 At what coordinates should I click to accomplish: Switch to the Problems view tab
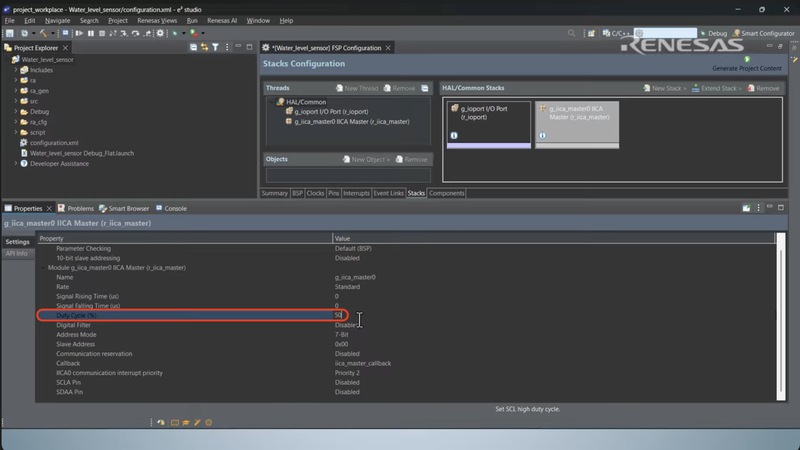pos(76,208)
